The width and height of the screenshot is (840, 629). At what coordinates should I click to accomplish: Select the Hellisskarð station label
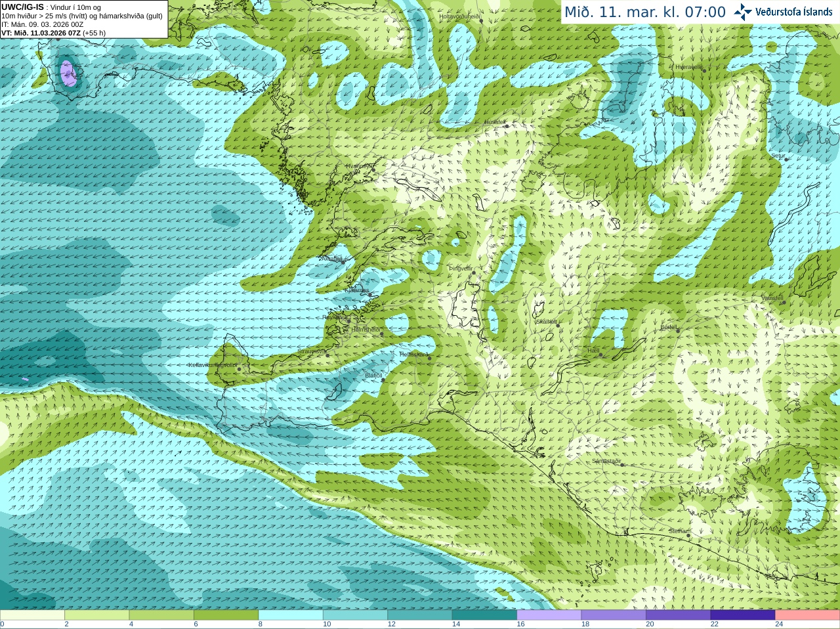pyautogui.click(x=414, y=355)
